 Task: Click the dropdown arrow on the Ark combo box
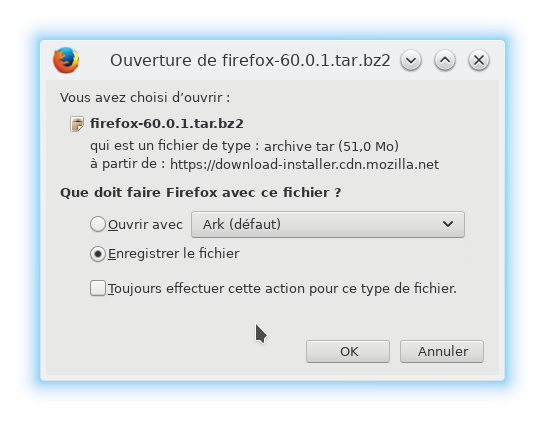click(x=448, y=224)
